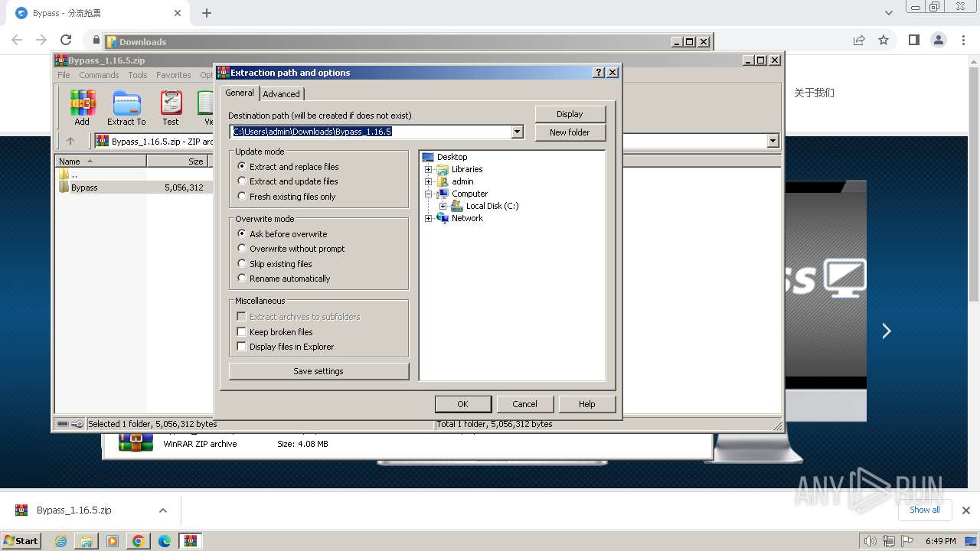The height and width of the screenshot is (551, 980).
Task: Open file explorer icon in taskbar
Action: point(87,541)
